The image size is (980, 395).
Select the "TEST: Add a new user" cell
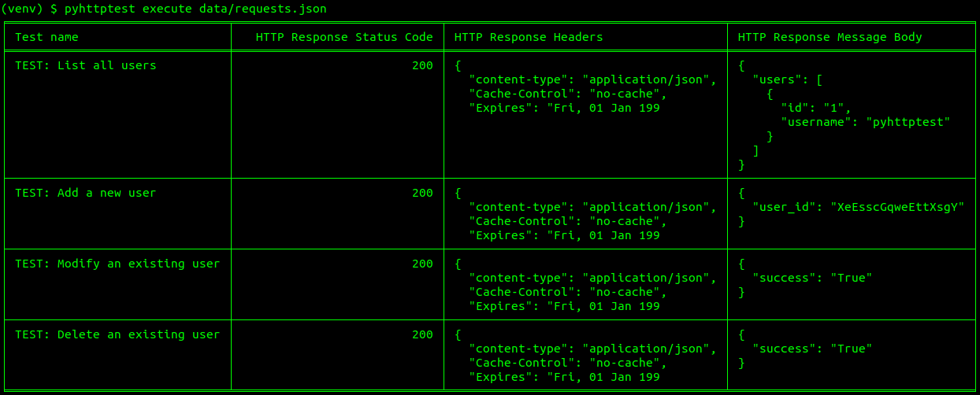click(86, 193)
